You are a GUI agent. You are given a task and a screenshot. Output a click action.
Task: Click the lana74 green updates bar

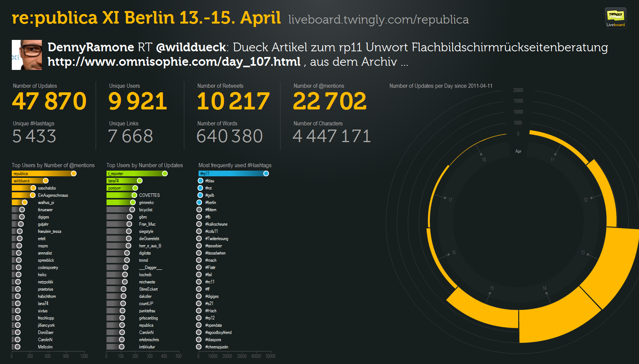coord(122,181)
